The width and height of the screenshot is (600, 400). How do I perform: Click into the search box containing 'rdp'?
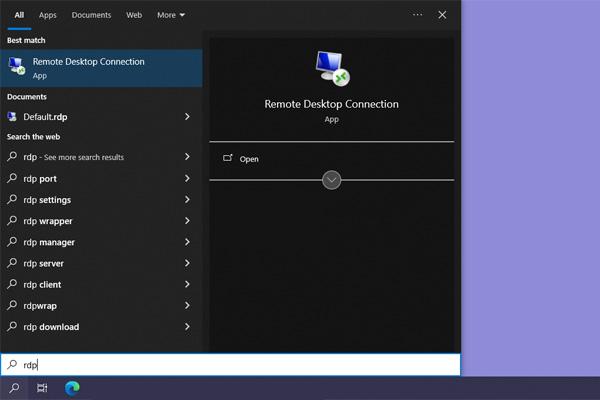click(x=230, y=365)
